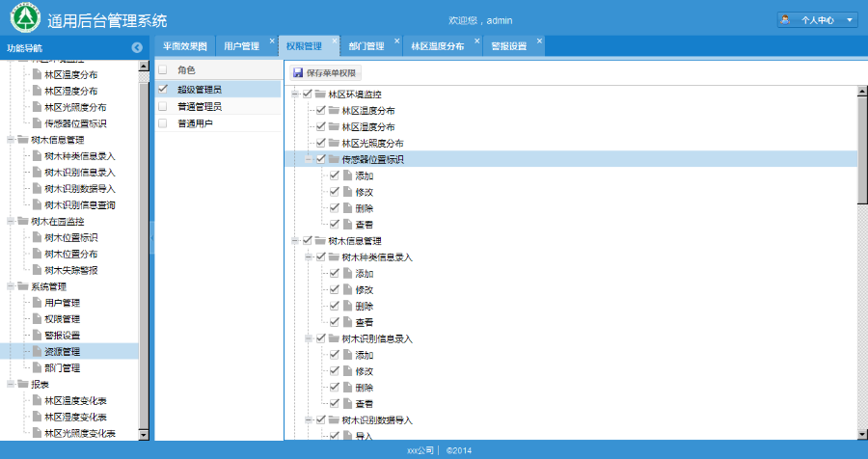Click the forest system logo icon
Viewport: 868px width, 459px height.
tap(25, 17)
